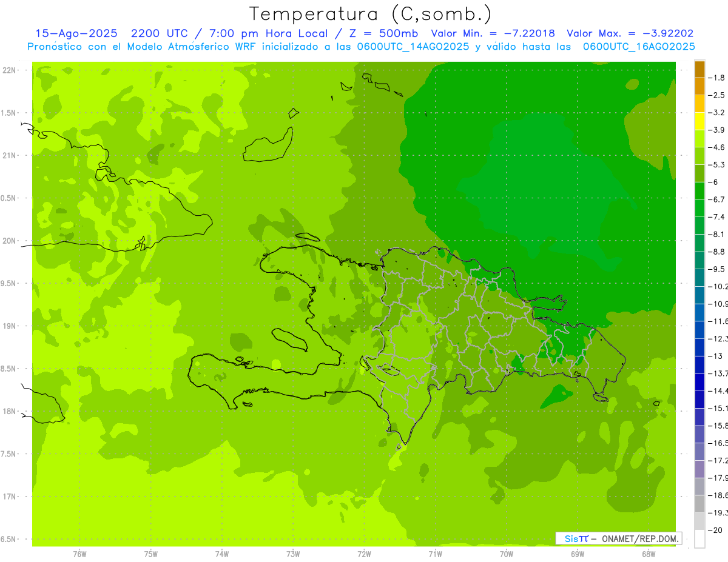Click the '75W' longitude label
The width and height of the screenshot is (728, 562).
tap(151, 554)
